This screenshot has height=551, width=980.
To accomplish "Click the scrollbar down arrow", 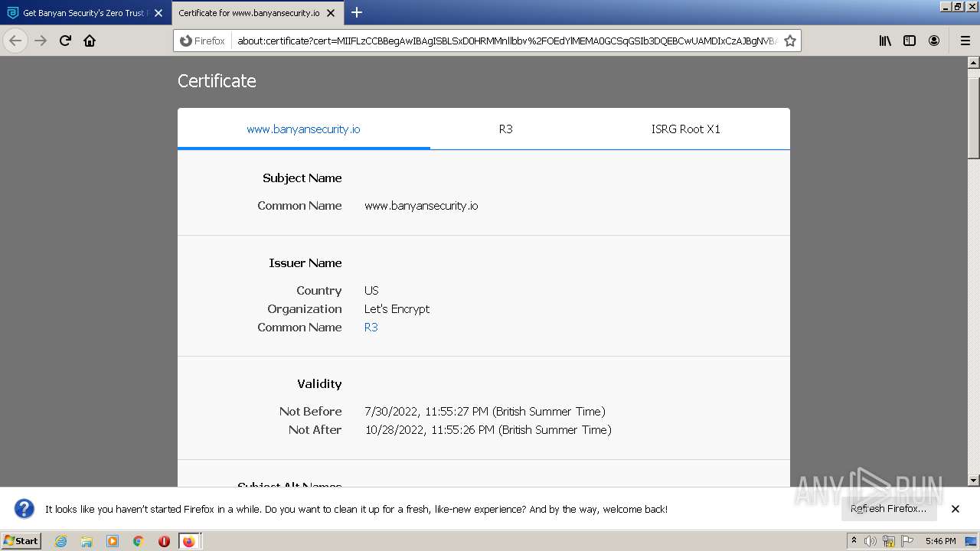I will coord(974,481).
